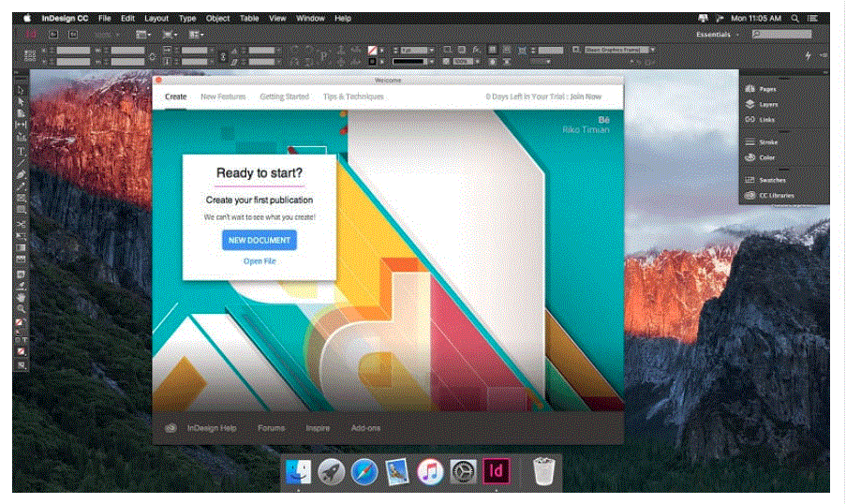Activate the Hand tool

click(21, 297)
